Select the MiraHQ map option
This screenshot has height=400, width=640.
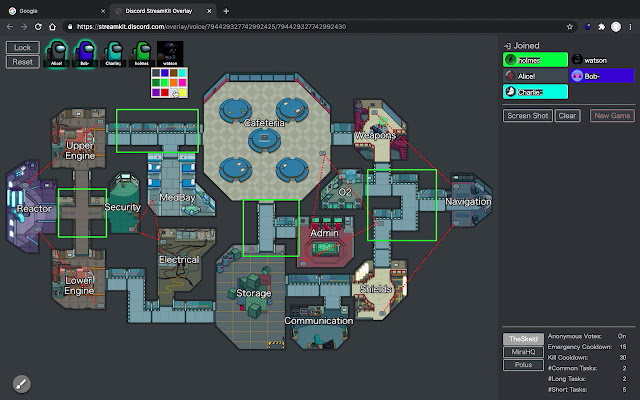(520, 353)
